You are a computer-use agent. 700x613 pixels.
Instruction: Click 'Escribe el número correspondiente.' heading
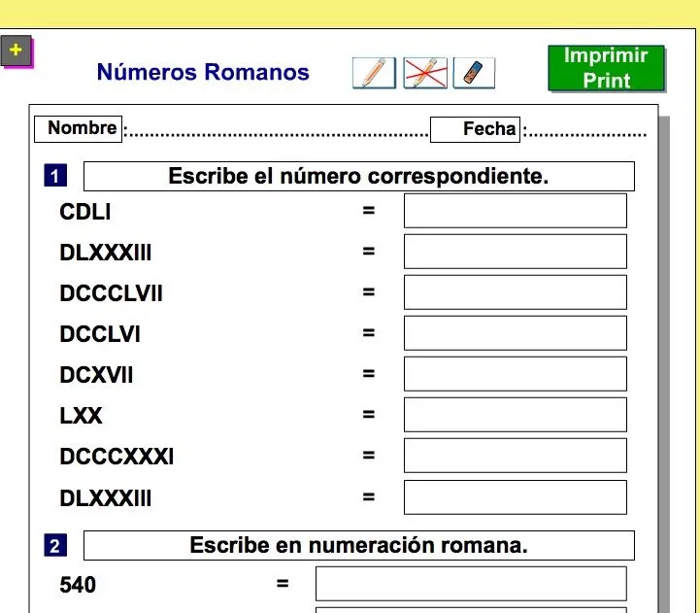click(359, 176)
